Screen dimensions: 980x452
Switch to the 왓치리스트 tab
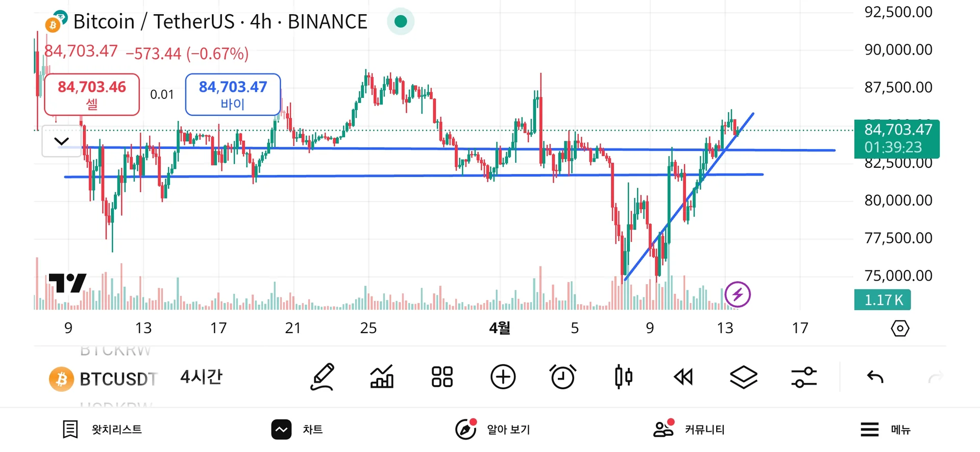[x=102, y=430]
